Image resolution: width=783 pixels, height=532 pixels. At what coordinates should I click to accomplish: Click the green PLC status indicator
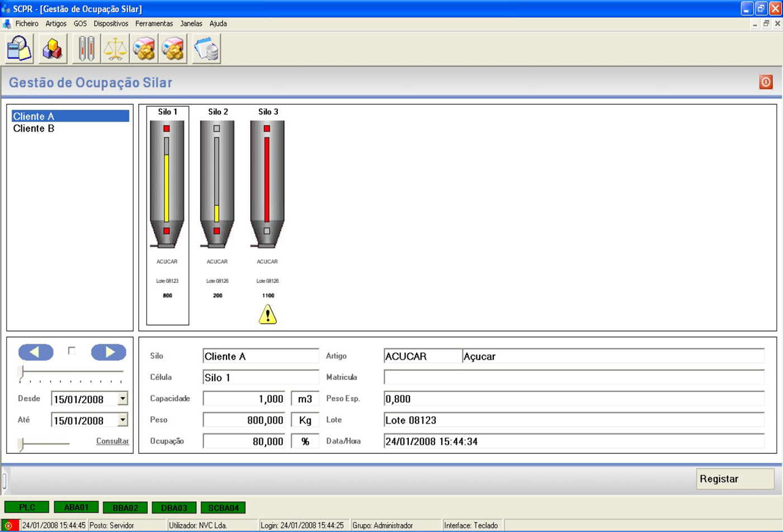pos(27,507)
